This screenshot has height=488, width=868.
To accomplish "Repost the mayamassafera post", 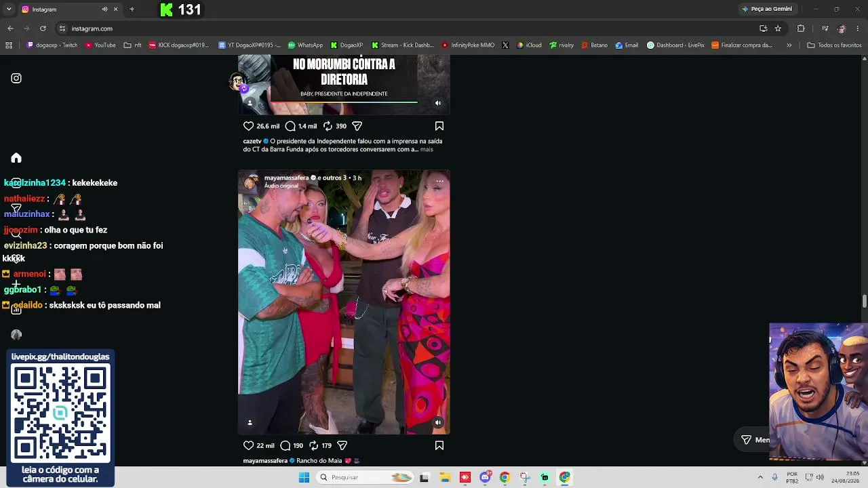I will [x=314, y=445].
